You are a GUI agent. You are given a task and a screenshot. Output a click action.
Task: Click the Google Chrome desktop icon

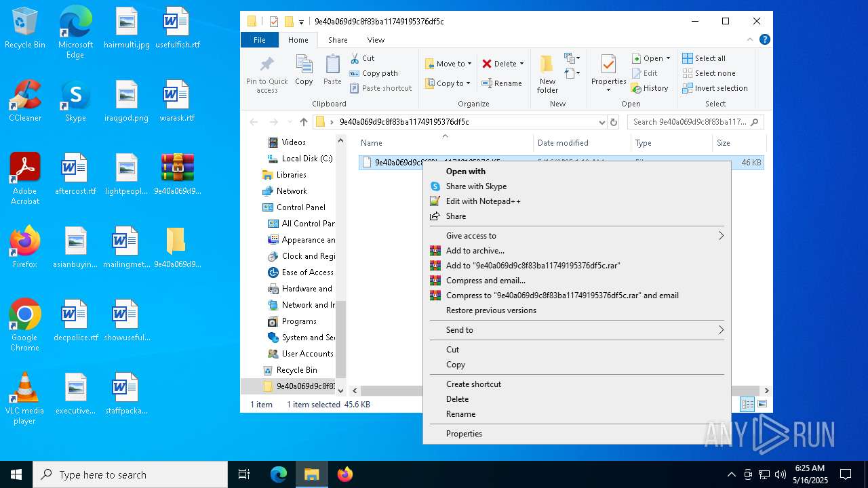24,325
